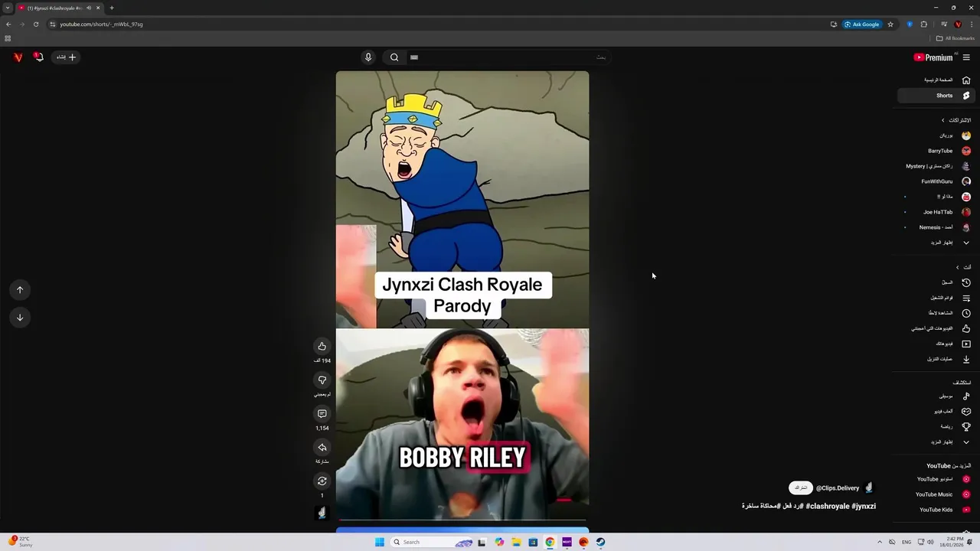Screen dimensions: 980x551
Task: Open Your videos sidebar item
Action: pyautogui.click(x=936, y=344)
